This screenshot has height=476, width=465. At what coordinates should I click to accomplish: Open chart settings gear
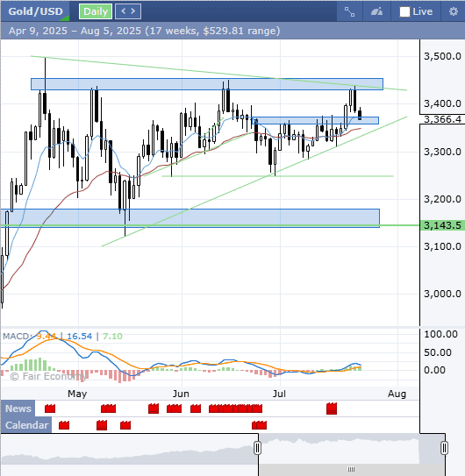click(453, 11)
